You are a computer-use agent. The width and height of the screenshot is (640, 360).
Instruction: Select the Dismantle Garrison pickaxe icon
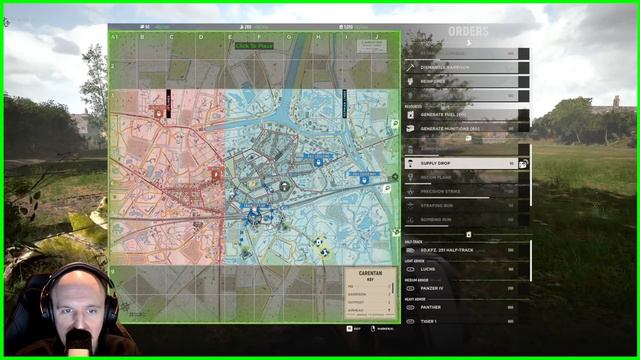click(410, 67)
